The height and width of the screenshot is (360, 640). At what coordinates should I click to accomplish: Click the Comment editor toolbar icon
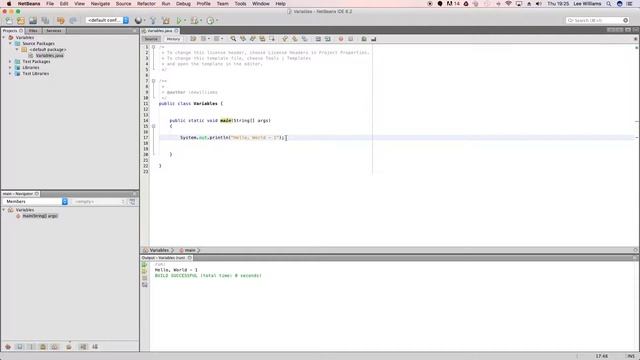[x=364, y=39]
